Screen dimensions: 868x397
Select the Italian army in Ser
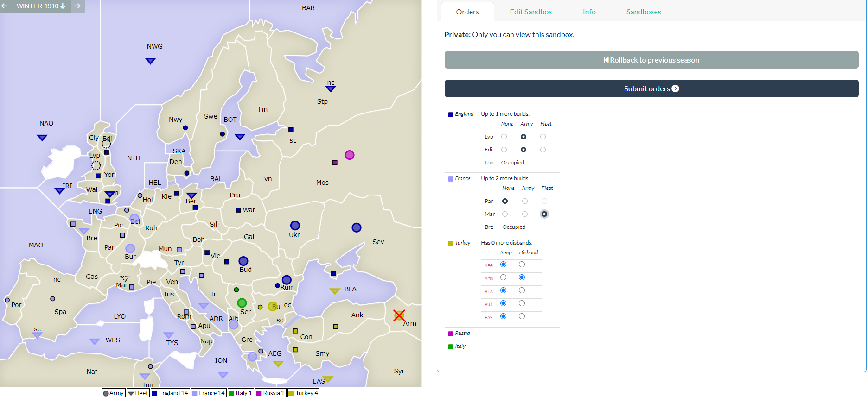pos(242,303)
